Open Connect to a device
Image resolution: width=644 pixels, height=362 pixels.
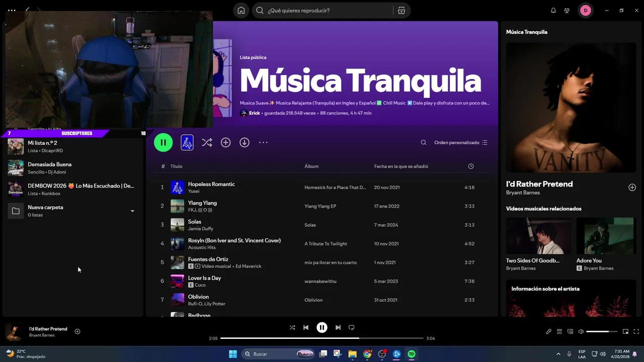pyautogui.click(x=570, y=331)
